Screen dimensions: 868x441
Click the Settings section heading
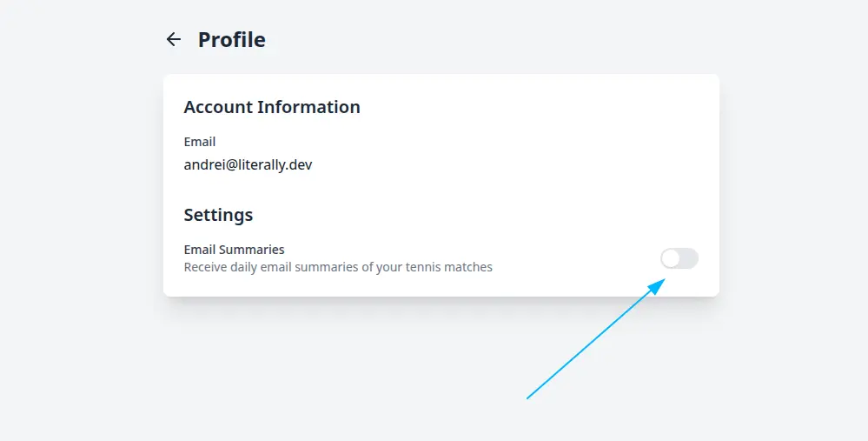click(218, 214)
